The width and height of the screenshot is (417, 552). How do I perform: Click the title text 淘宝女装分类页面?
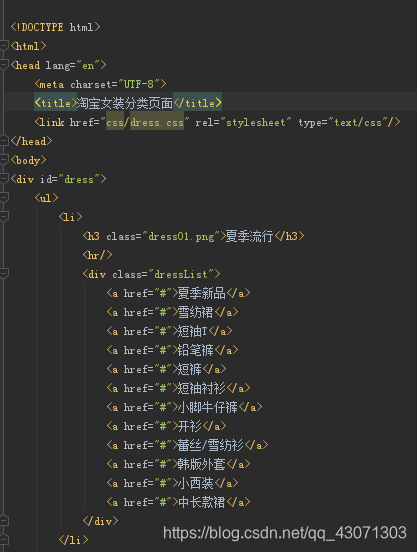125,103
